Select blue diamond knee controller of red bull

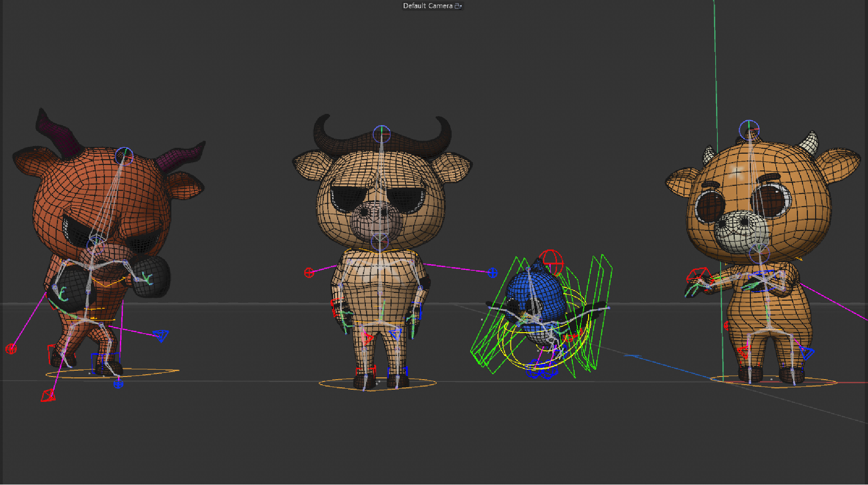pos(161,335)
